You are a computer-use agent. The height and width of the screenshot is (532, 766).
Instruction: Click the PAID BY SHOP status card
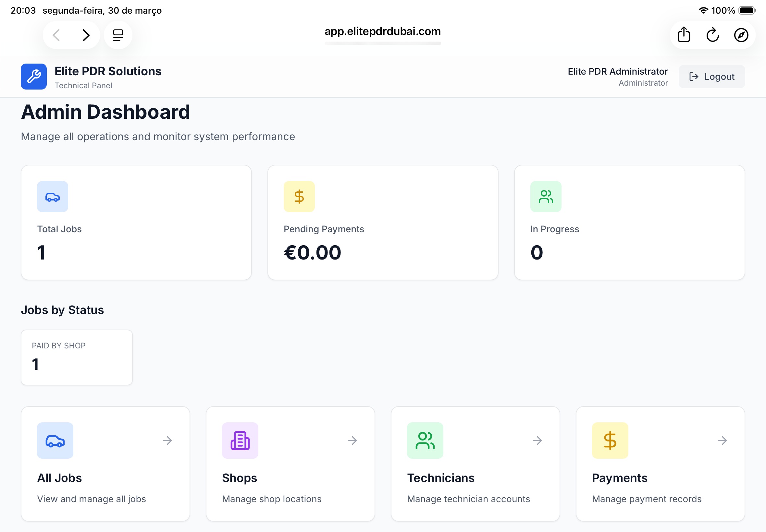(76, 357)
